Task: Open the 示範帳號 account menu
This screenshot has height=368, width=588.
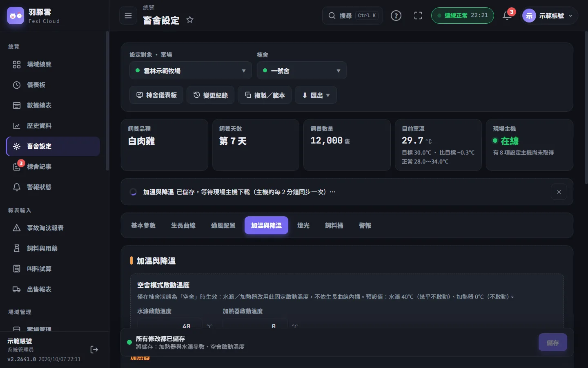Action: 549,16
